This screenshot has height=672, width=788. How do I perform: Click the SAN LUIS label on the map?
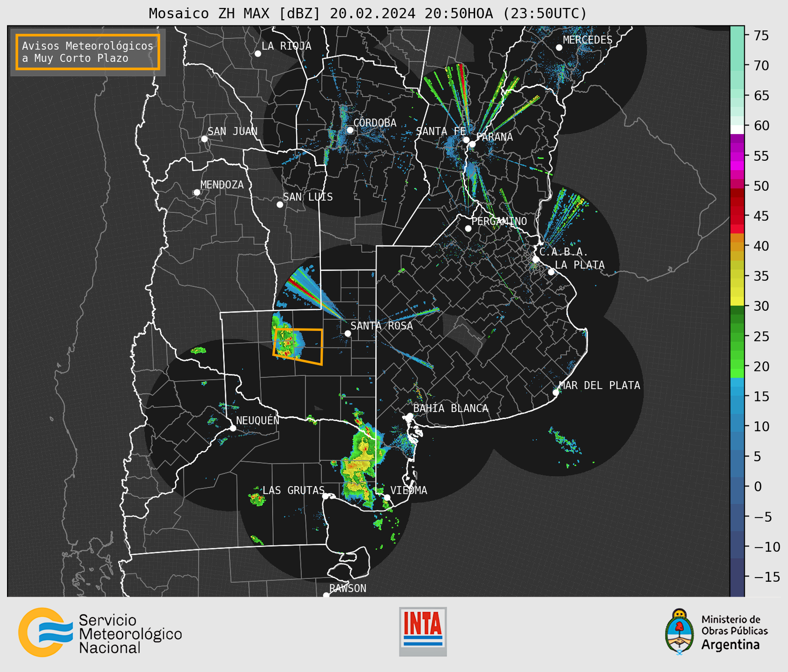tap(308, 197)
